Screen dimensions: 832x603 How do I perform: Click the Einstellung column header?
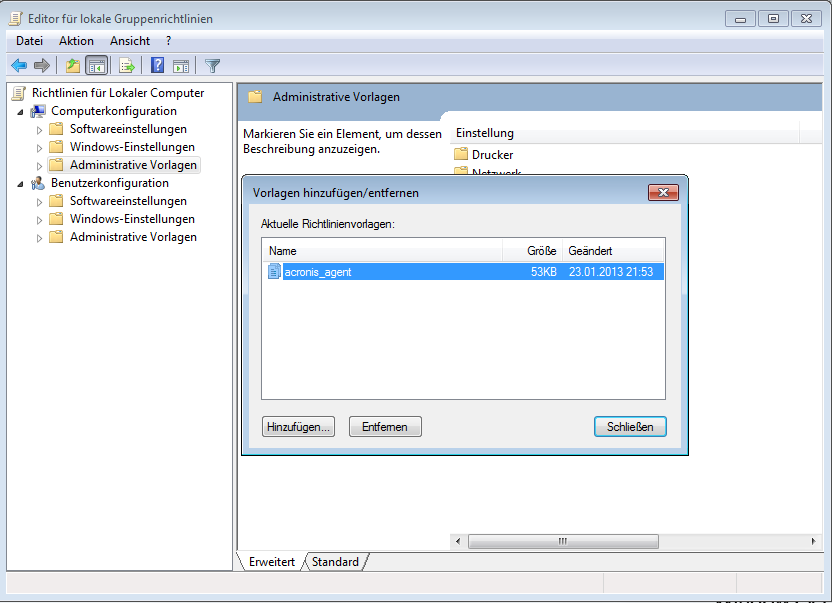pyautogui.click(x=625, y=133)
